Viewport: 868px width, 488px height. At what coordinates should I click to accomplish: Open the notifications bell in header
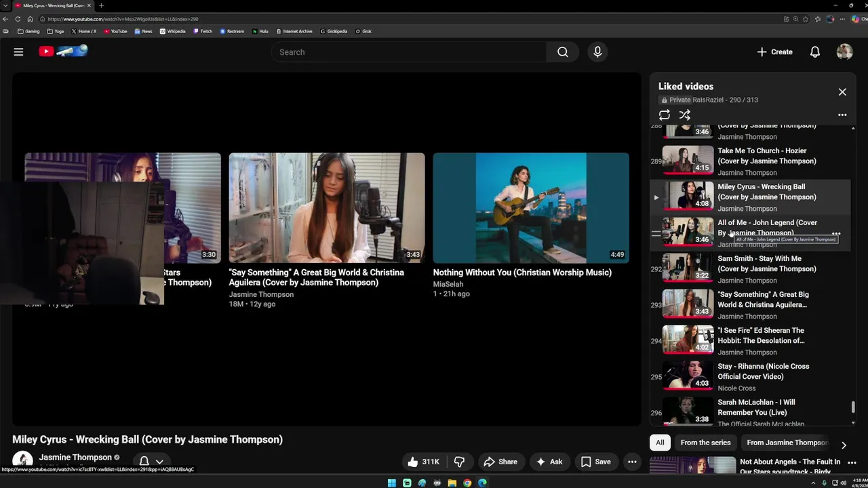click(x=815, y=52)
